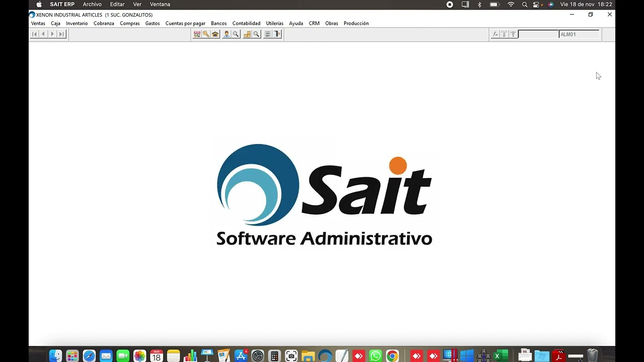Open the Inventario menu
Screen dimensions: 644x362
coord(76,23)
